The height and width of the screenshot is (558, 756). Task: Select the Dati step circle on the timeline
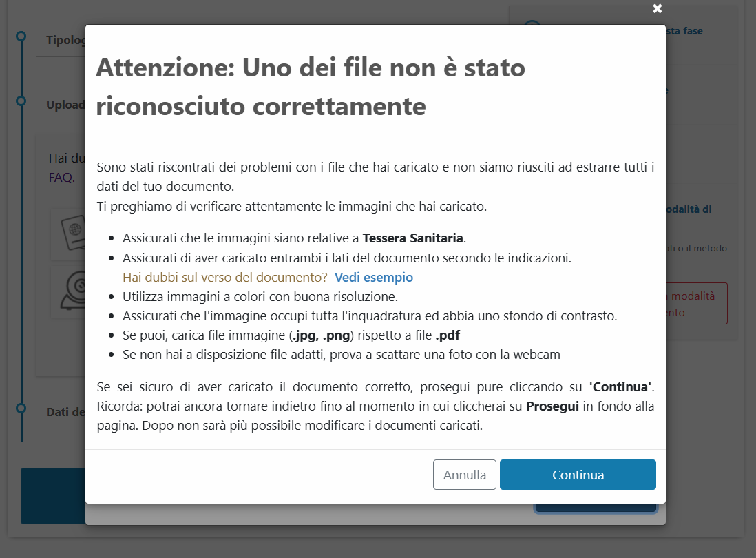pyautogui.click(x=21, y=408)
